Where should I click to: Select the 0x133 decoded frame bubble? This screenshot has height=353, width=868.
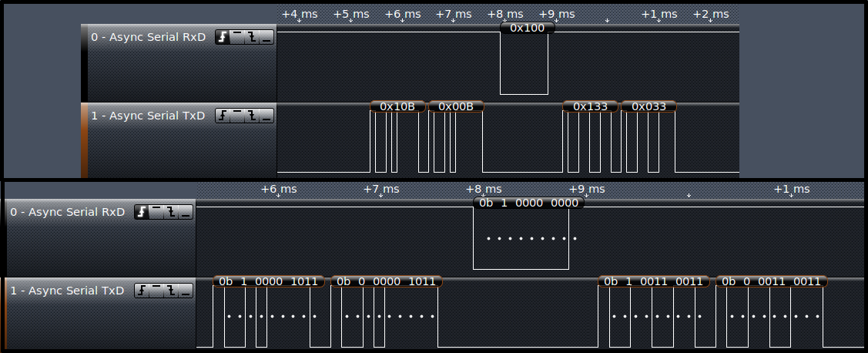point(590,106)
